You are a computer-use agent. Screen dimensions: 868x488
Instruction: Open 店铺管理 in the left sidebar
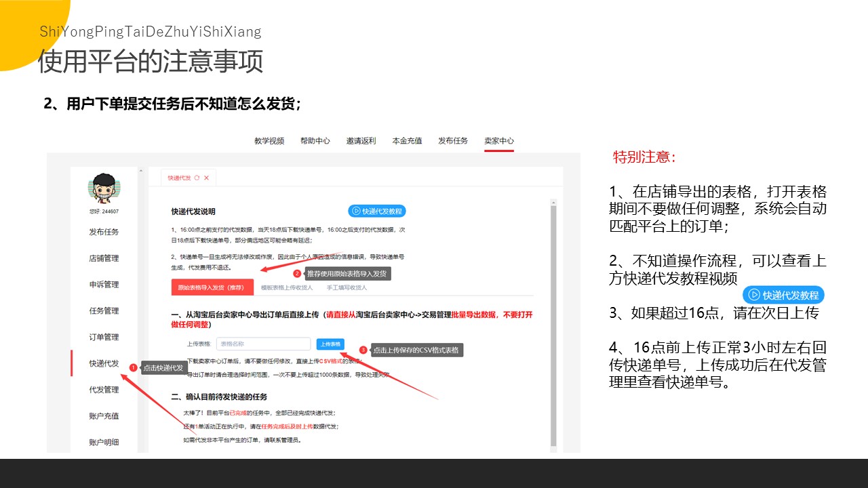tap(104, 258)
